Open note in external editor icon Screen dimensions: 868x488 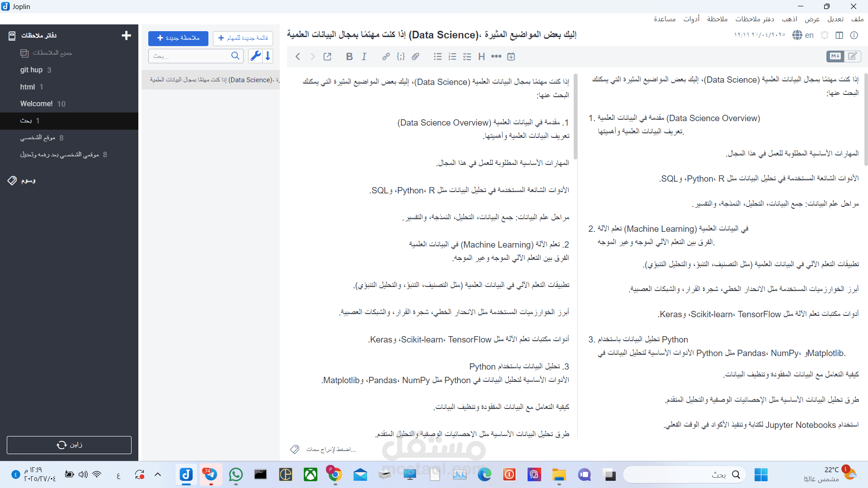click(x=327, y=56)
